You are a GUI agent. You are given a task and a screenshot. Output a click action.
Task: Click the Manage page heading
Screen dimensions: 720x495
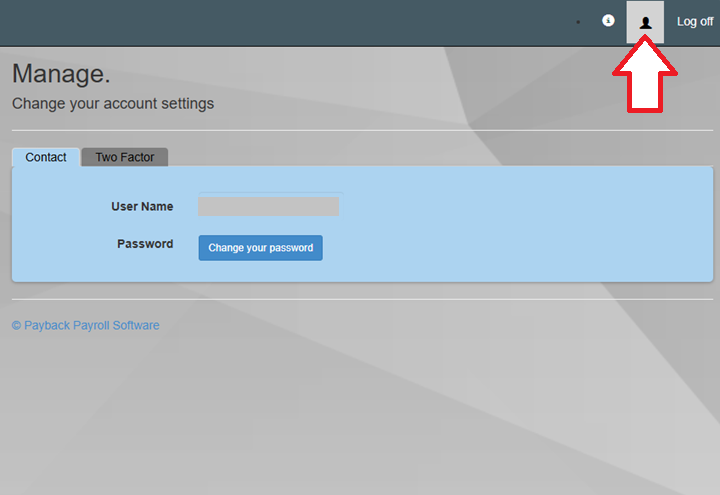pos(61,74)
